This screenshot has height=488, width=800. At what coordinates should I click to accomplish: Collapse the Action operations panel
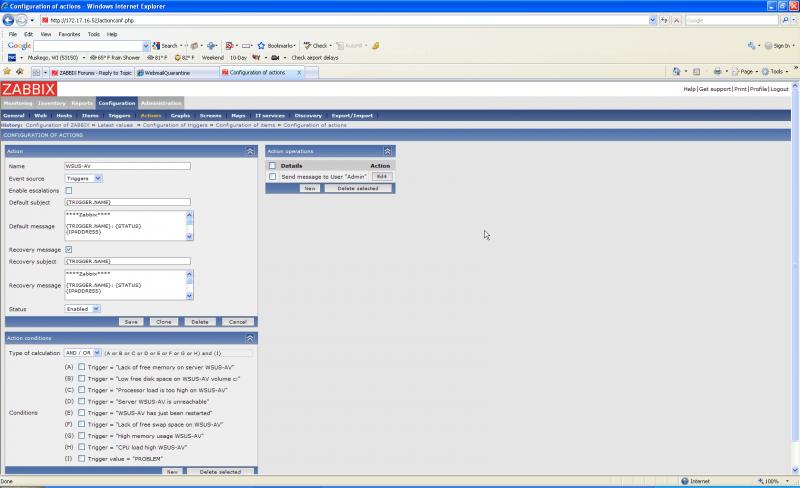(387, 151)
